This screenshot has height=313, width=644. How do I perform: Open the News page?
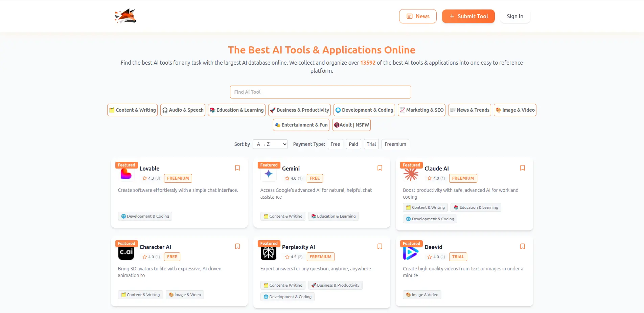click(x=418, y=16)
